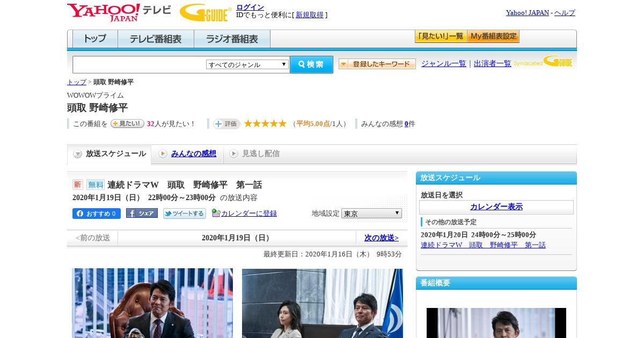Click the 32人が見たい! count text
Image resolution: width=644 pixels, height=338 pixels.
coord(171,124)
